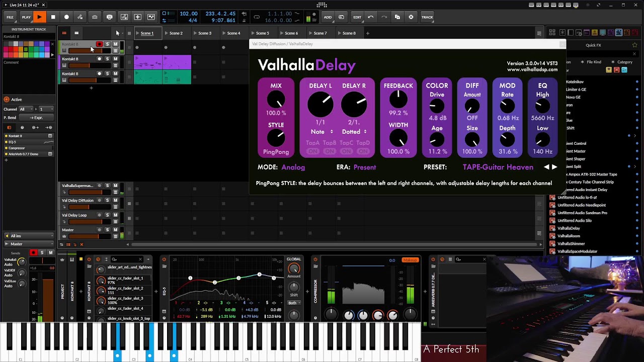Image resolution: width=644 pixels, height=362 pixels.
Task: Click the Duplicate icon in the toolbar
Action: pyautogui.click(x=397, y=17)
